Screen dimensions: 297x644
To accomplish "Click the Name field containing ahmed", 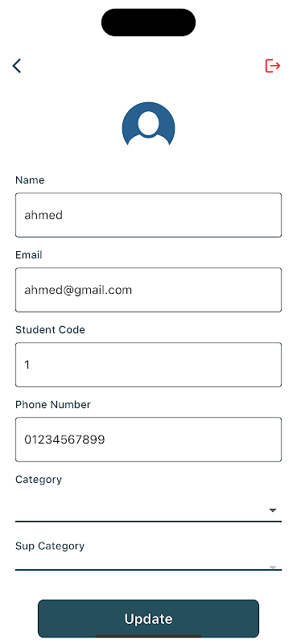I will pyautogui.click(x=148, y=215).
